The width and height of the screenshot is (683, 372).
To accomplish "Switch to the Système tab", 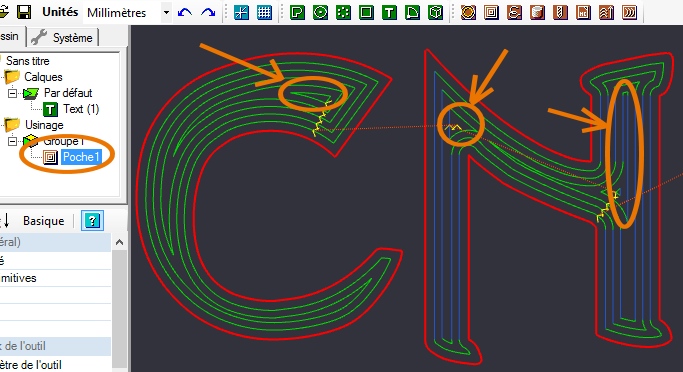I will click(x=63, y=37).
